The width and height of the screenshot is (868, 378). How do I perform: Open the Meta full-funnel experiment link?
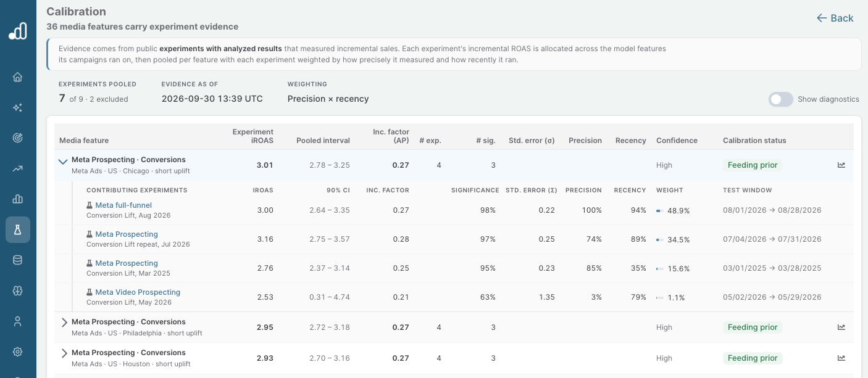pos(123,205)
